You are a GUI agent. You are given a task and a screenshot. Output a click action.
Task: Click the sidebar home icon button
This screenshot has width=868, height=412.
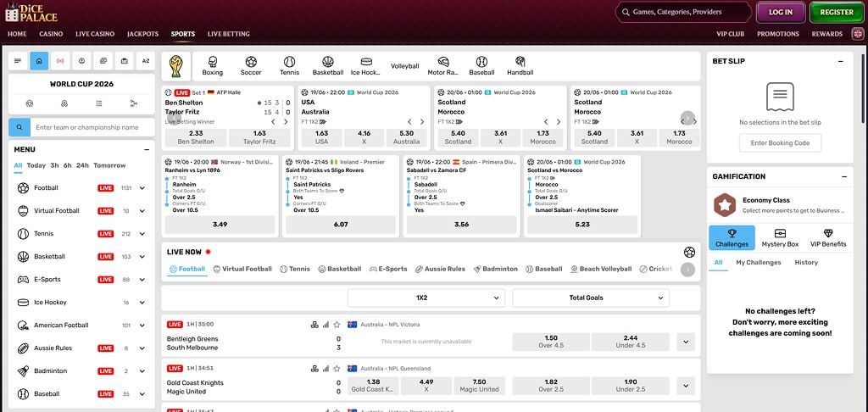pyautogui.click(x=39, y=61)
